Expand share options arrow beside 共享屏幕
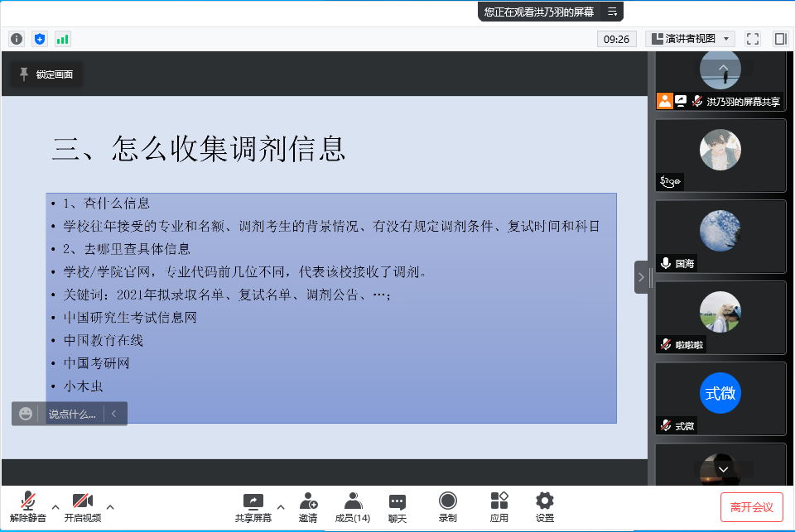Screen dimensions: 795x532 tap(280, 506)
